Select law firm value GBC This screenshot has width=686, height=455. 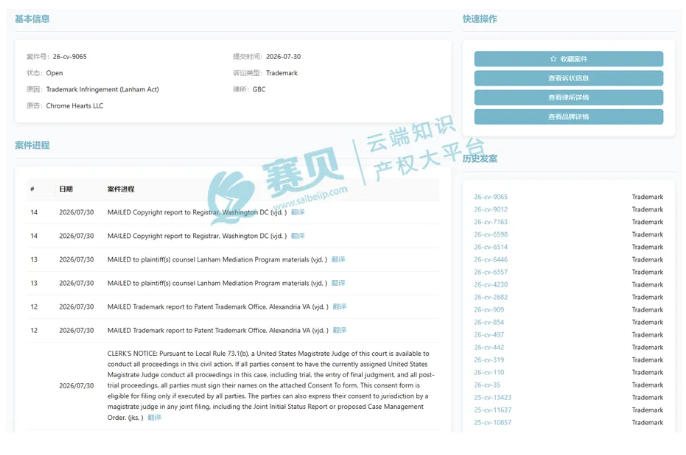[259, 89]
